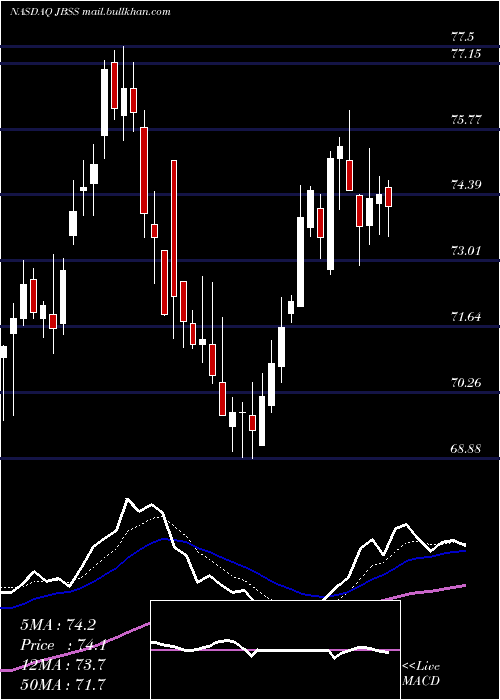
Task: Click the 77.15 price level label
Action: click(x=466, y=54)
